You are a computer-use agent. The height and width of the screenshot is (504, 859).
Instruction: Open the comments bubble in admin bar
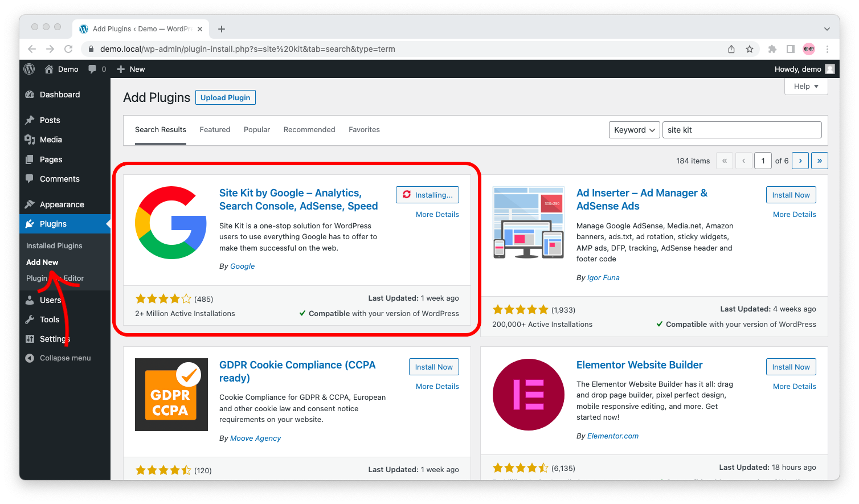(x=97, y=69)
